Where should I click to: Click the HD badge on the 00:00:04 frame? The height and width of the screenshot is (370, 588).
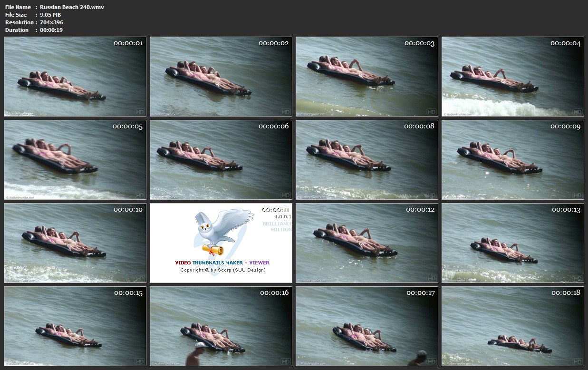coord(577,112)
